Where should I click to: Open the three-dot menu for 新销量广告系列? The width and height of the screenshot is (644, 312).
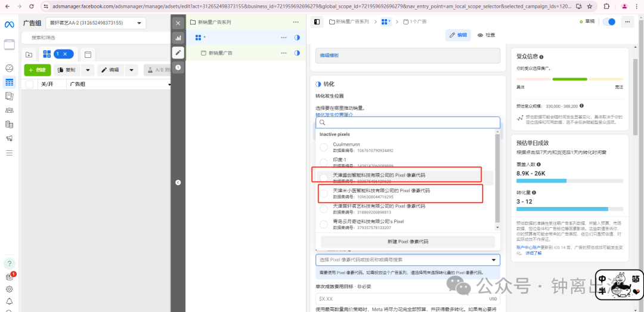coord(296,22)
